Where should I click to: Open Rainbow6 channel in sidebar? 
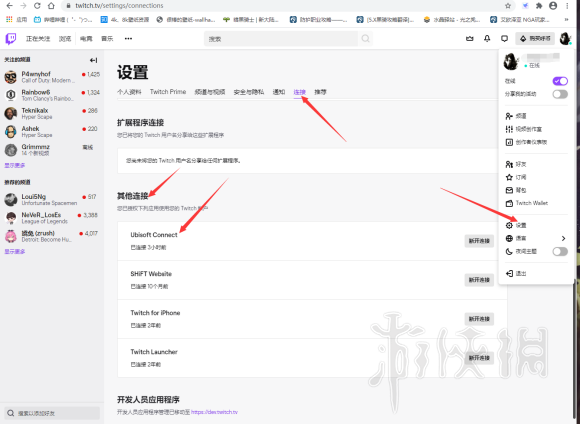click(x=52, y=95)
